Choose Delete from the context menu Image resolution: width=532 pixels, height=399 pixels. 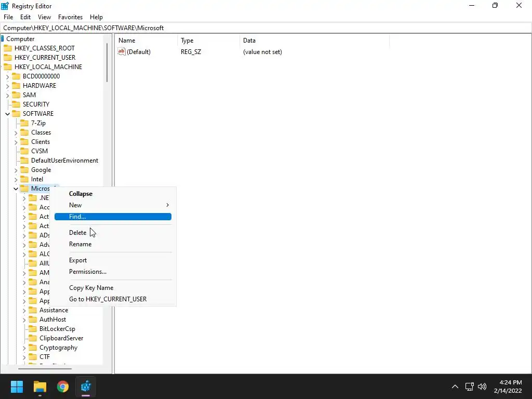point(113,233)
